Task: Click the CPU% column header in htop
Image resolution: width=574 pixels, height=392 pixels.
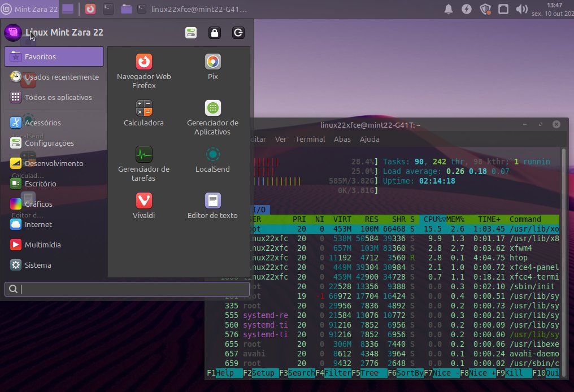Action: [x=432, y=219]
